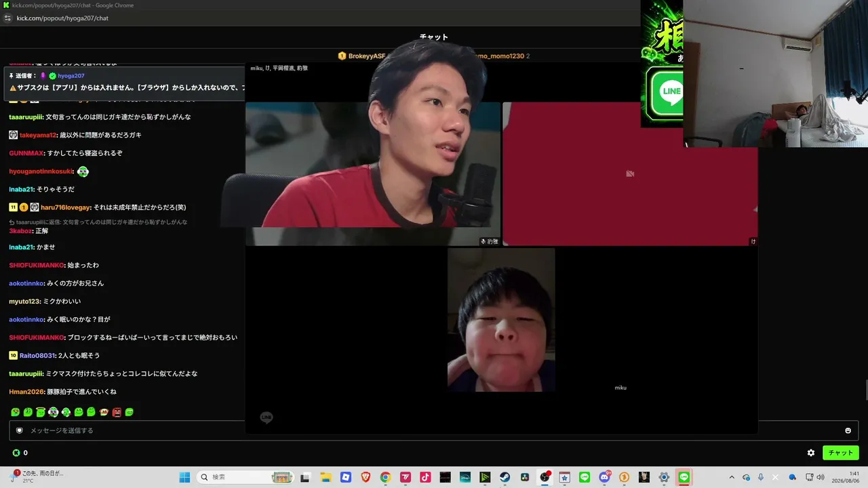Click username hyouganotinnkosuki in chat
Viewport: 868px width, 488px height.
[41, 171]
